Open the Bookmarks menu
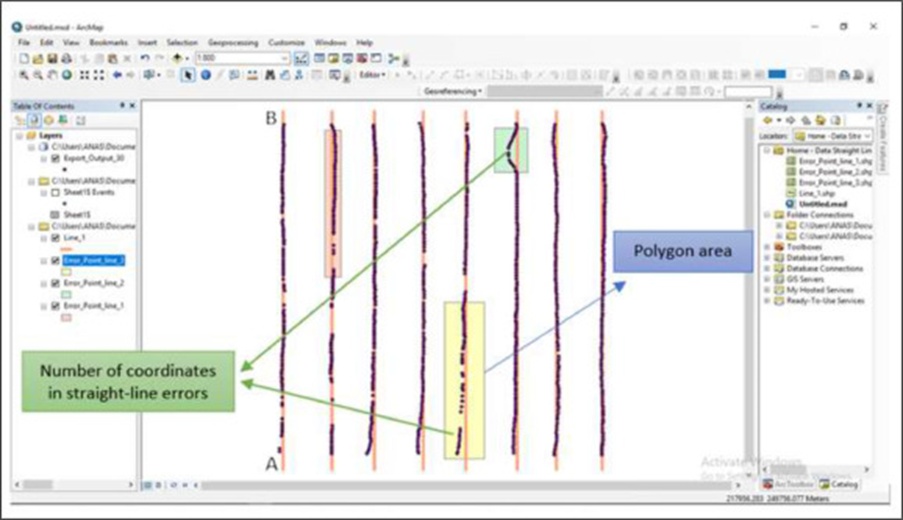This screenshot has width=903, height=520. 108,43
